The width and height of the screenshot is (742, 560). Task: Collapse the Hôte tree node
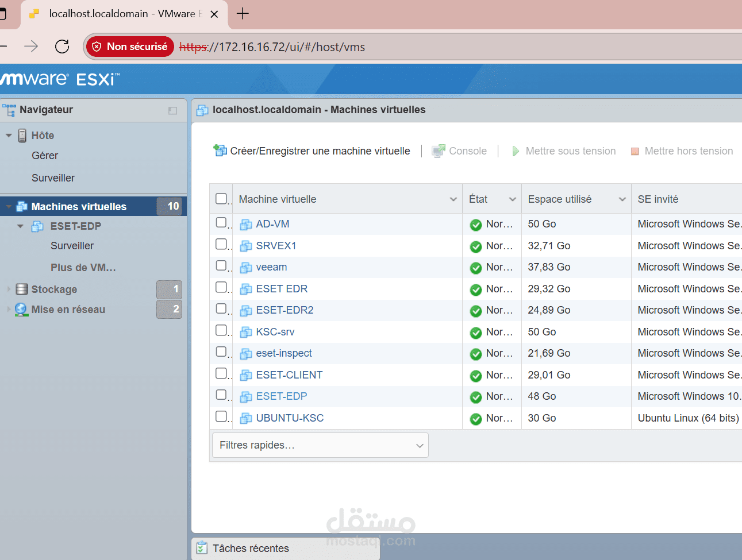pyautogui.click(x=9, y=136)
